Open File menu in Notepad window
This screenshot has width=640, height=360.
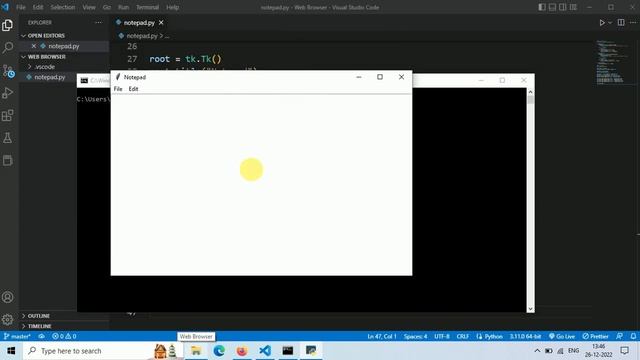(x=118, y=89)
